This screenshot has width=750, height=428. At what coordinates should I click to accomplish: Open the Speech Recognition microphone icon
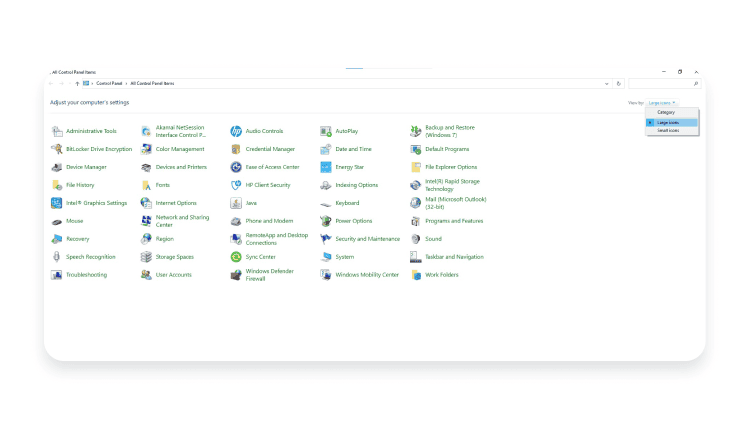pos(57,257)
